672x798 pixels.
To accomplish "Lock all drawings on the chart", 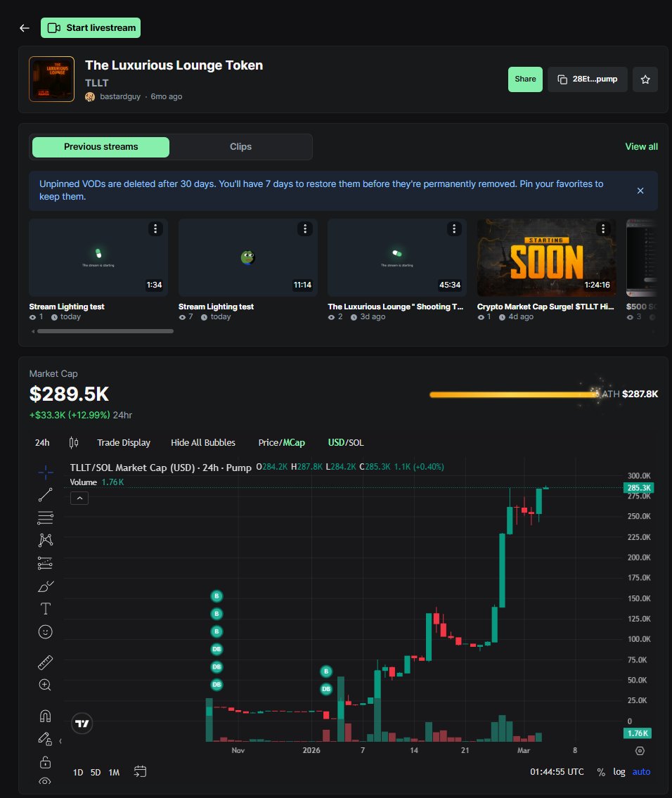I will coord(45,761).
